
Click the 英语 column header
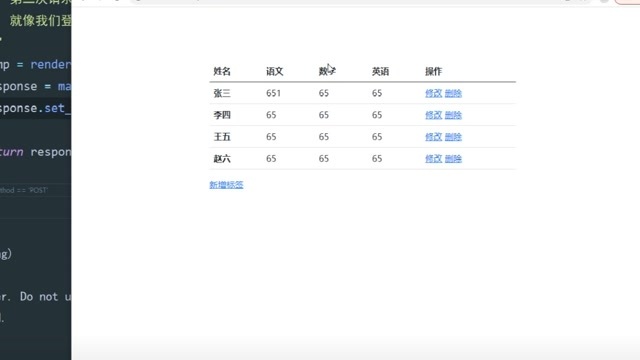point(380,71)
